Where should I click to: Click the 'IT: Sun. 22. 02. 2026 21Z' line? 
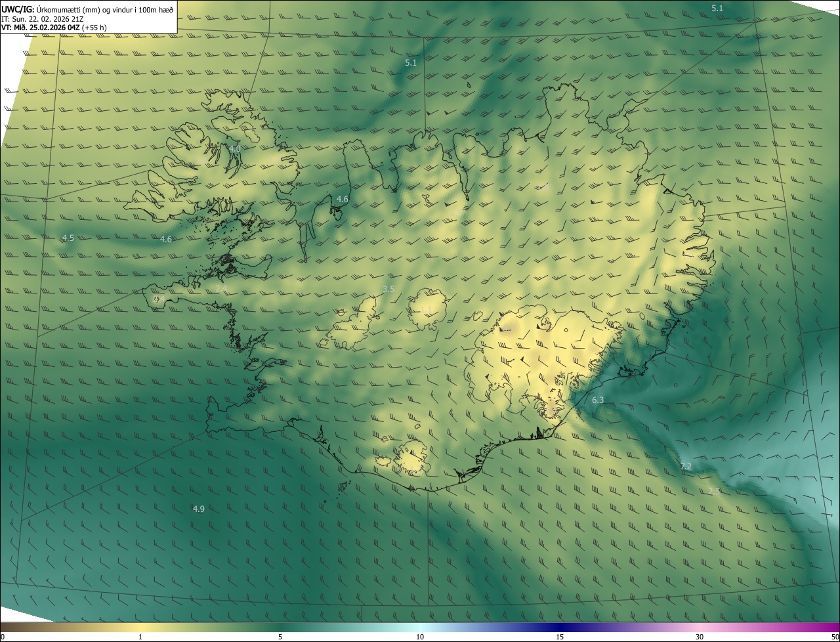pos(42,18)
